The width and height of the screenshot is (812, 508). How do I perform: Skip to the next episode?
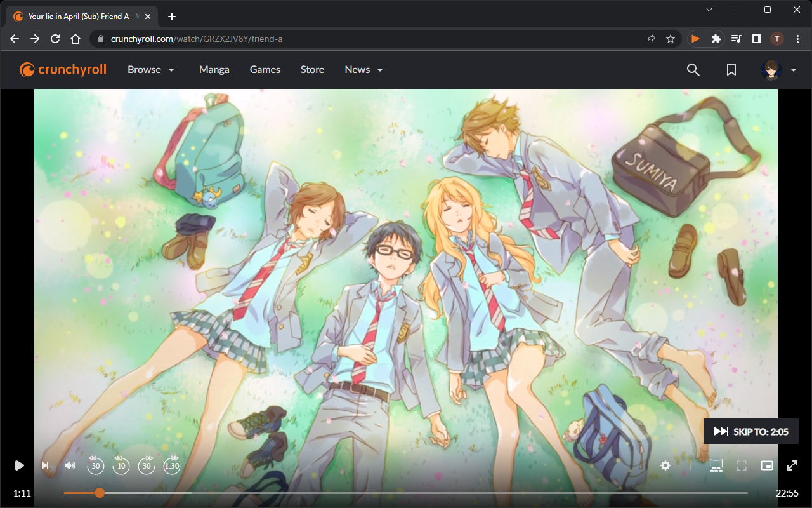45,465
